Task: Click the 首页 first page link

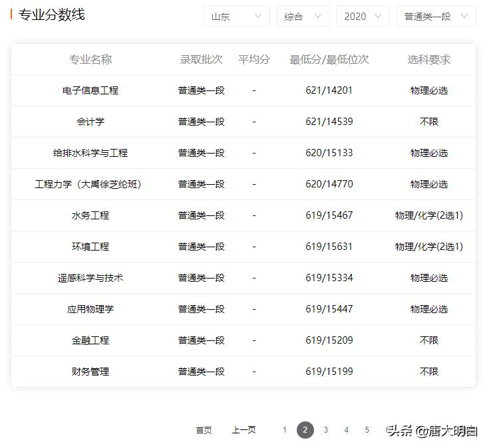Action: point(204,430)
